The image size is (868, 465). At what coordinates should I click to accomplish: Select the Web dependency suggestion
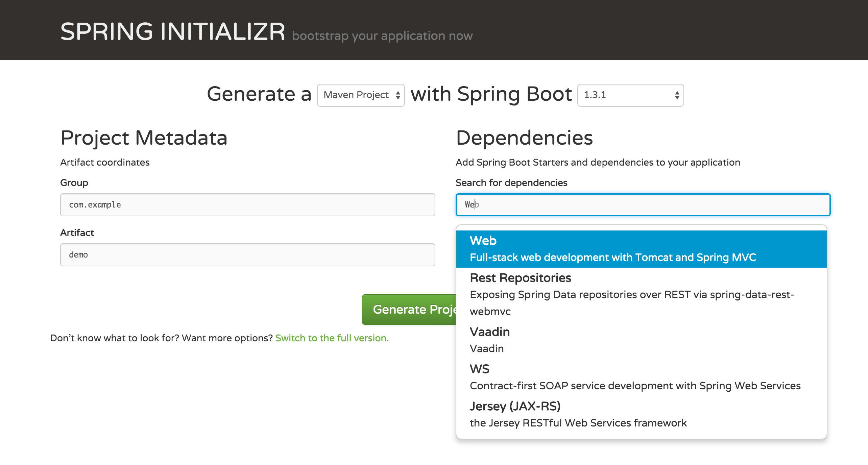483,241
